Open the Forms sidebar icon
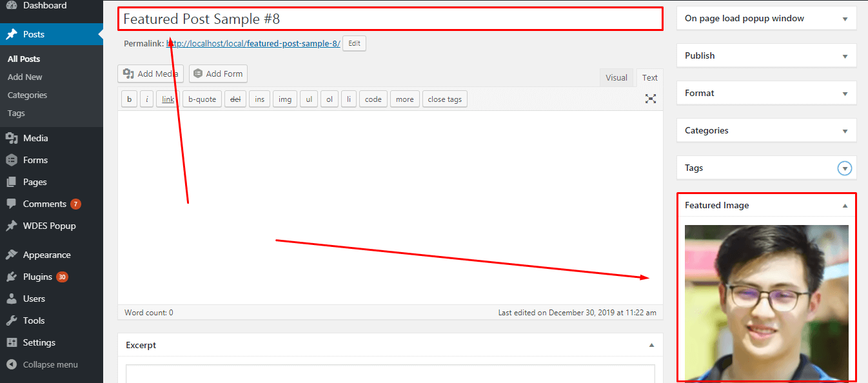 point(12,160)
